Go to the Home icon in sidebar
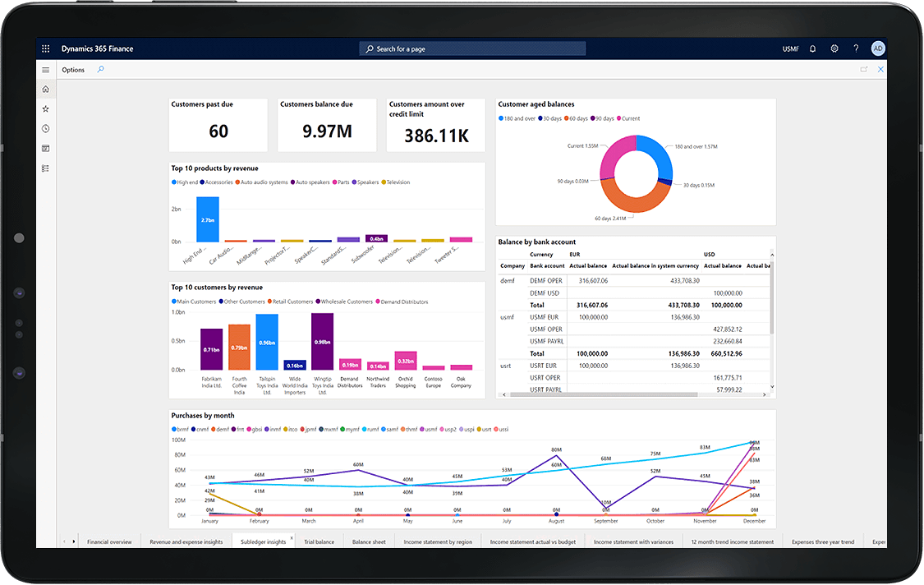This screenshot has height=585, width=924. coord(46,90)
